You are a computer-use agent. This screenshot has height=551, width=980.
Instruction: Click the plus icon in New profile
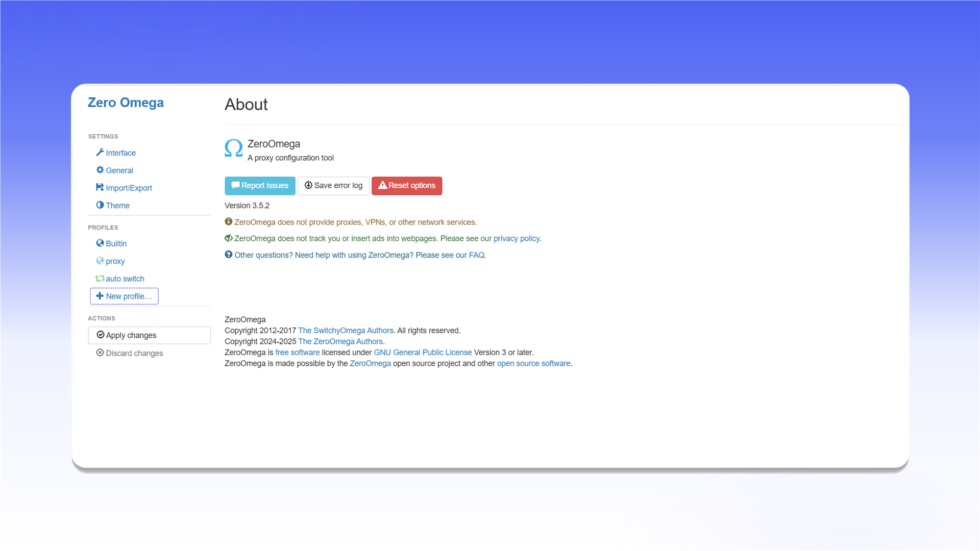(x=100, y=296)
